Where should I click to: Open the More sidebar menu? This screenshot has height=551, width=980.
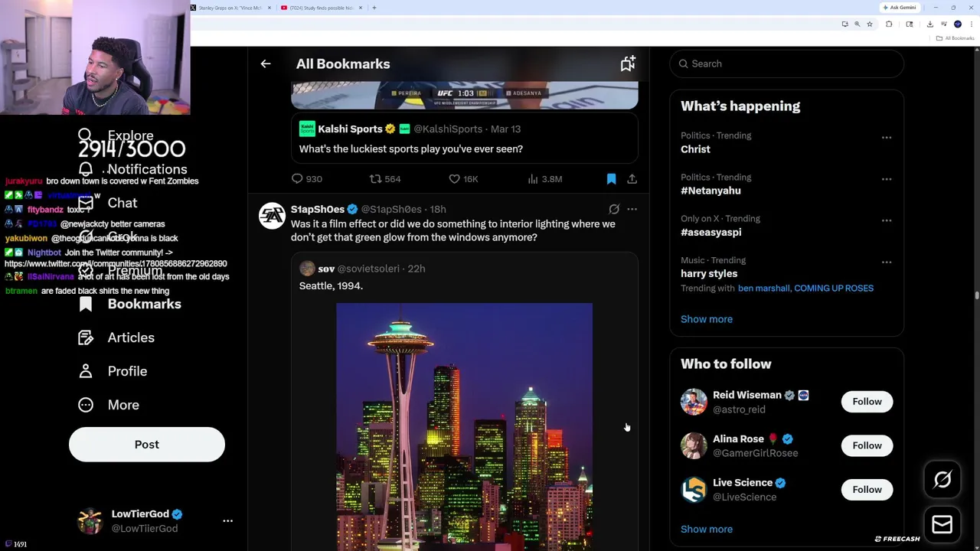108,405
